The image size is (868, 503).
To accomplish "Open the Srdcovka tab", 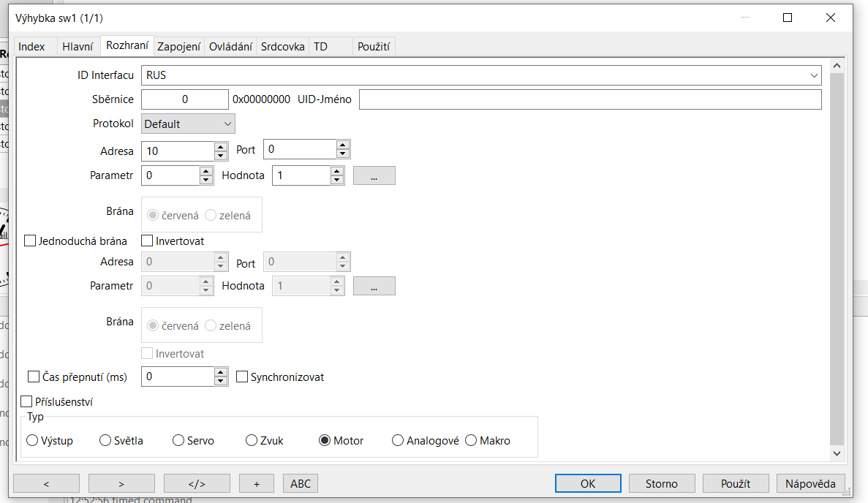I will coord(282,47).
